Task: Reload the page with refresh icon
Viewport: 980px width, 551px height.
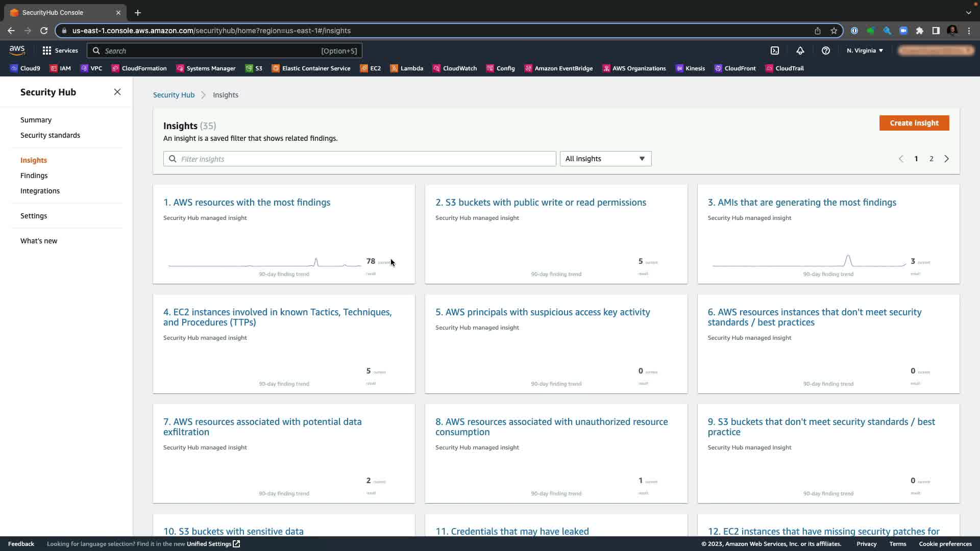Action: 44,31
